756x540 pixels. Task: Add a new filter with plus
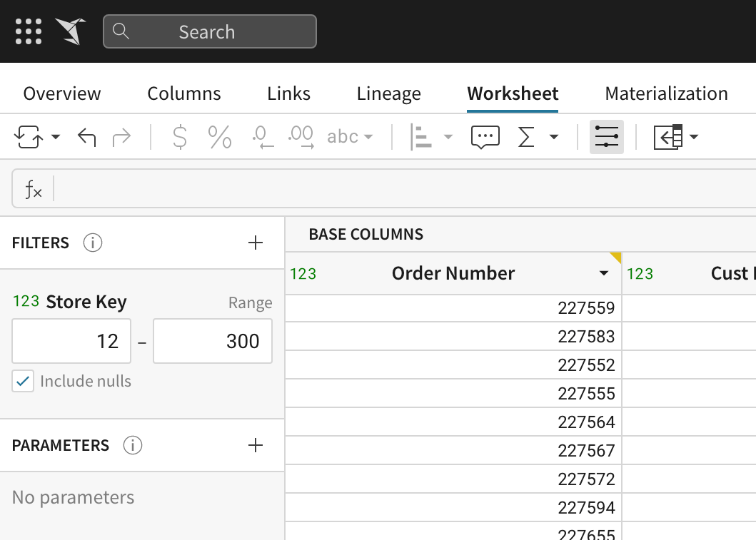click(256, 243)
